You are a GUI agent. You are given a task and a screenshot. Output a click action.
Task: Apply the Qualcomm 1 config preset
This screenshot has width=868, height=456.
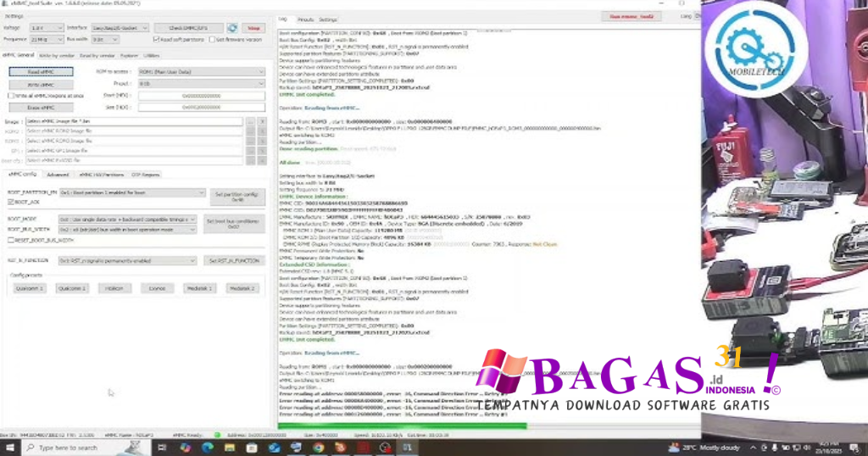tap(30, 288)
